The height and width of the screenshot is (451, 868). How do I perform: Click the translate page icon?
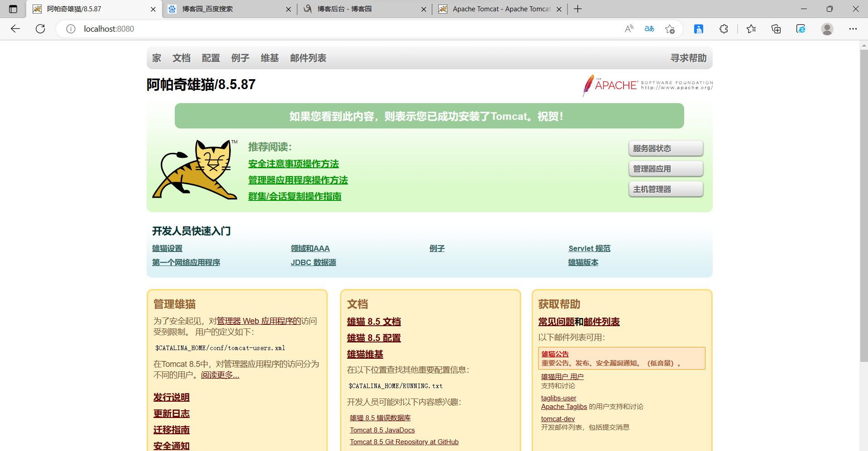(x=649, y=29)
